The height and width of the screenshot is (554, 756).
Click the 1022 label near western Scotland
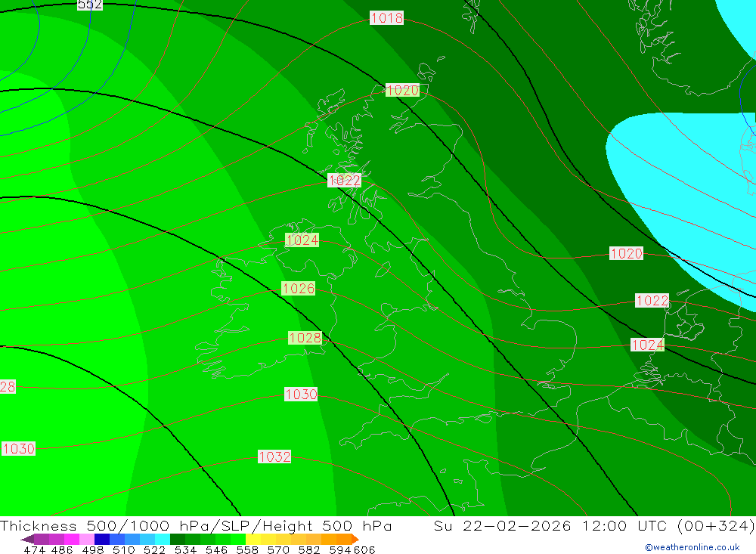(x=344, y=181)
